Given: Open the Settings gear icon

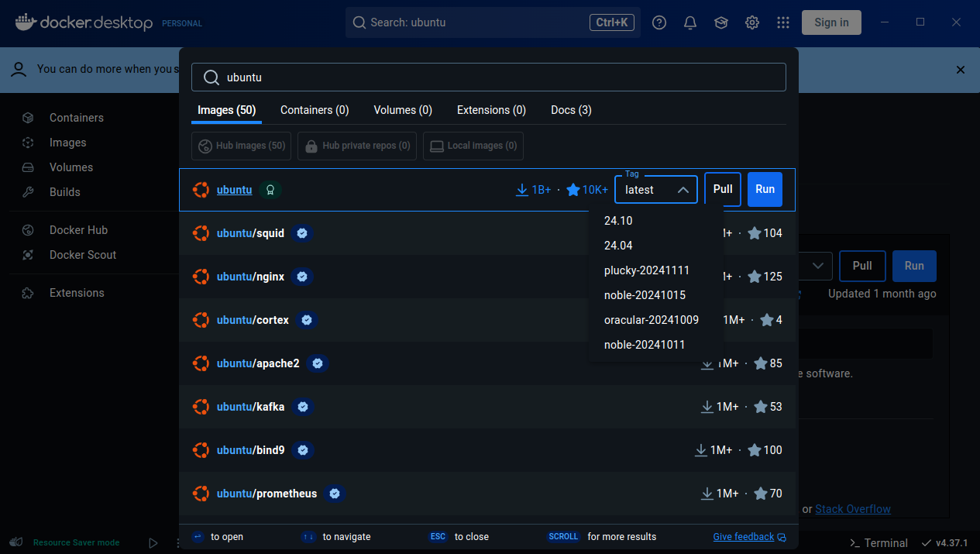Looking at the screenshot, I should click(752, 22).
